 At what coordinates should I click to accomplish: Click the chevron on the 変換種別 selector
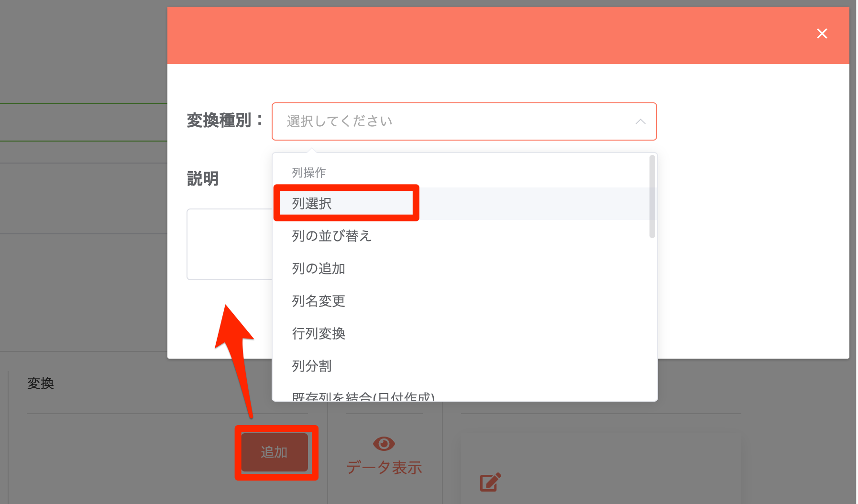coord(640,121)
